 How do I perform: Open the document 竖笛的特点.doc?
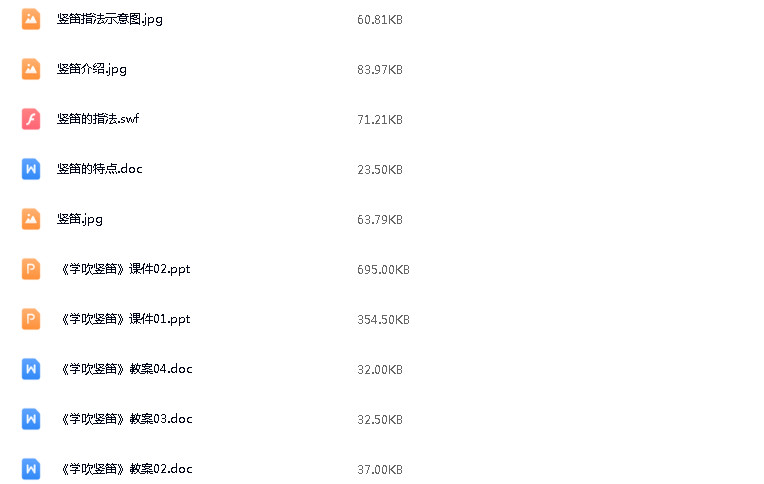tap(99, 169)
